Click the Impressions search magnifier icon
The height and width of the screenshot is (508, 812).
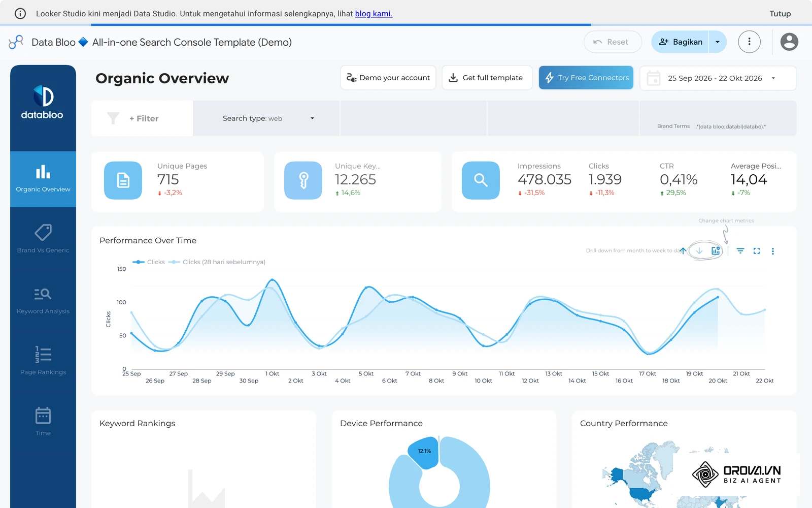pos(481,180)
